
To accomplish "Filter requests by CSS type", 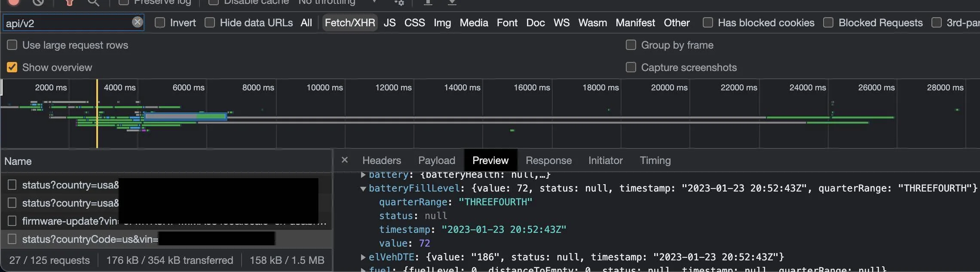I will [x=414, y=23].
